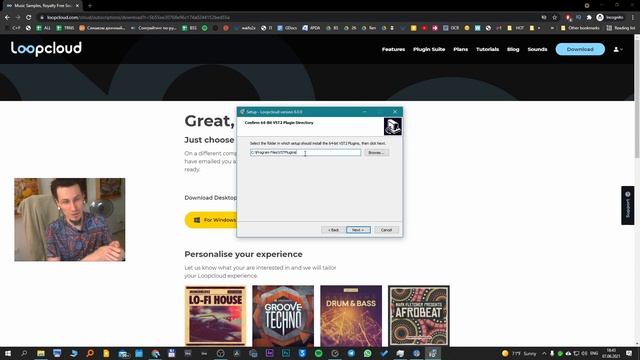Close the Loopcloud setup dialog
The height and width of the screenshot is (360, 640).
(395, 111)
